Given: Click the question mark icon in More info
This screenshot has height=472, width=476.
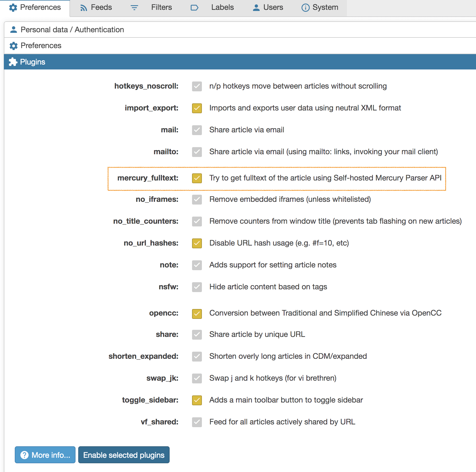Looking at the screenshot, I should coord(24,455).
